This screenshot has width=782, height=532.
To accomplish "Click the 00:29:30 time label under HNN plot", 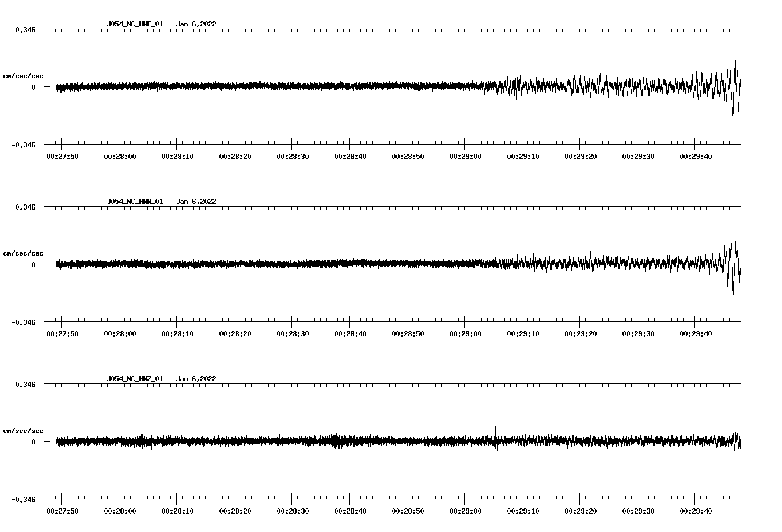I will coord(638,334).
